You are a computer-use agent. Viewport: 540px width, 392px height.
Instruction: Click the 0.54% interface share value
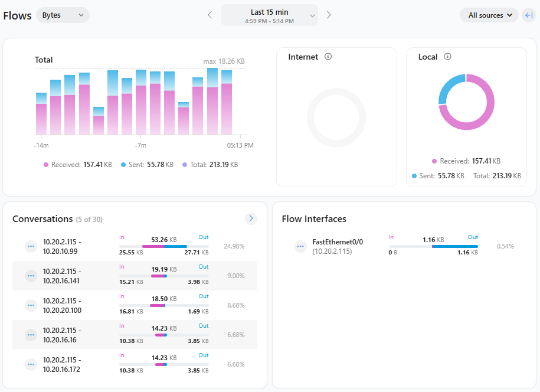tap(505, 246)
